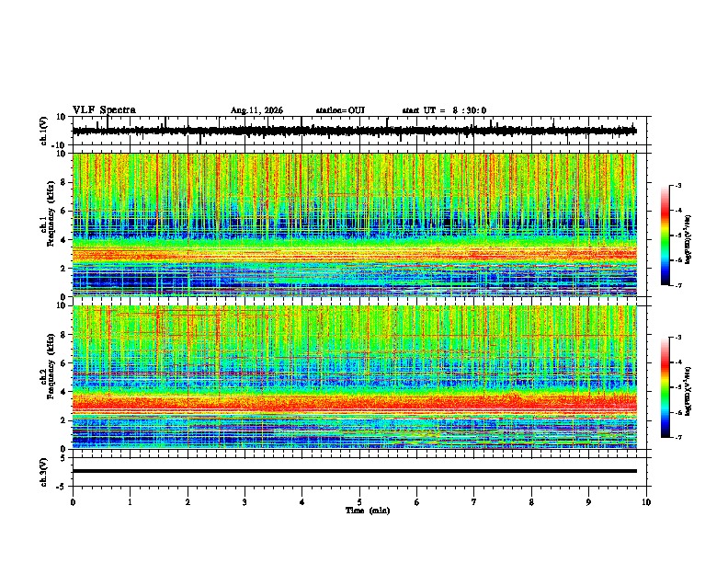Screen dimensions: 728x563
Task: Click the time axis tick label '2'
Action: (x=188, y=502)
